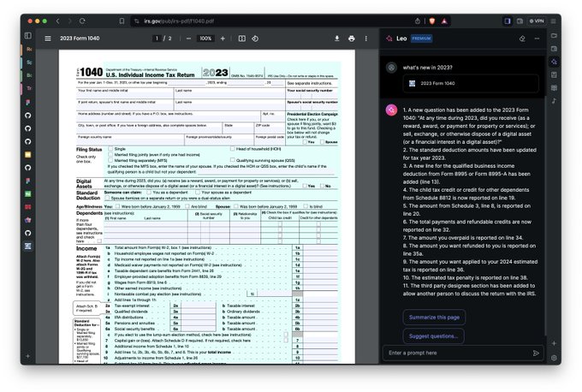Toggle the sidebar panel button in toolbar
This screenshot has height=392, width=582.
coord(508,21)
